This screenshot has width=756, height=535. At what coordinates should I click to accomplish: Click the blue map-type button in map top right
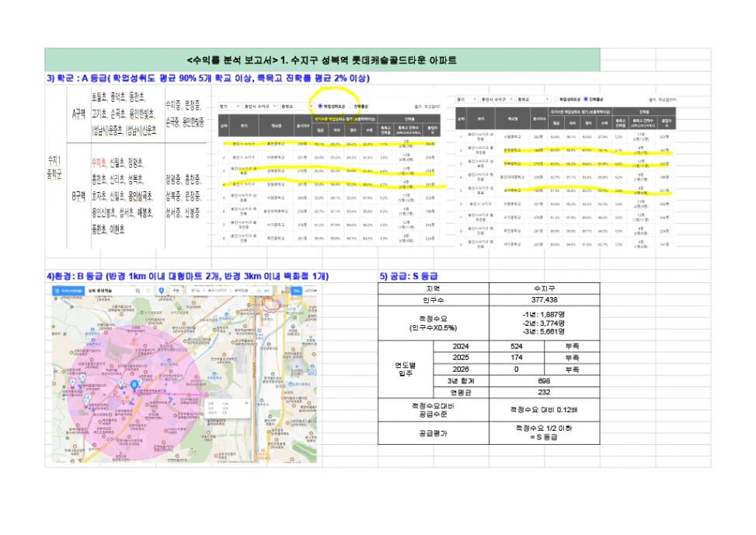pos(297,291)
